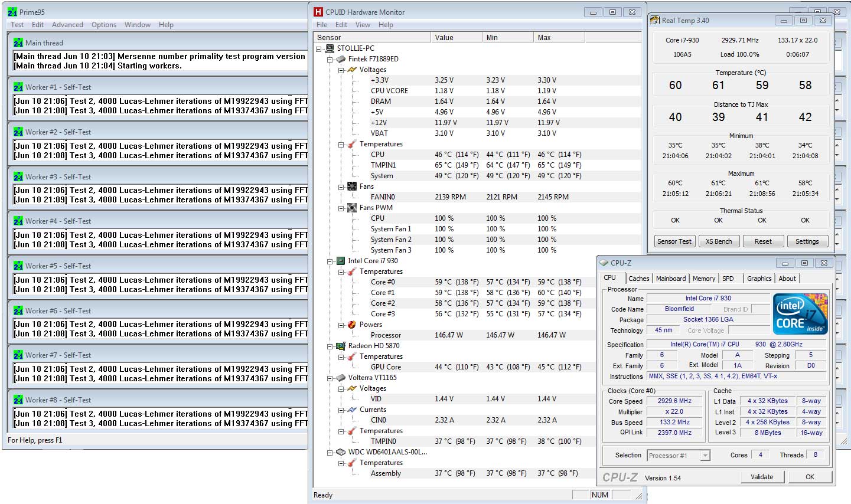Collapse the STOLLIE-PC tree node
Viewport: 851px width, 504px height.
(319, 48)
